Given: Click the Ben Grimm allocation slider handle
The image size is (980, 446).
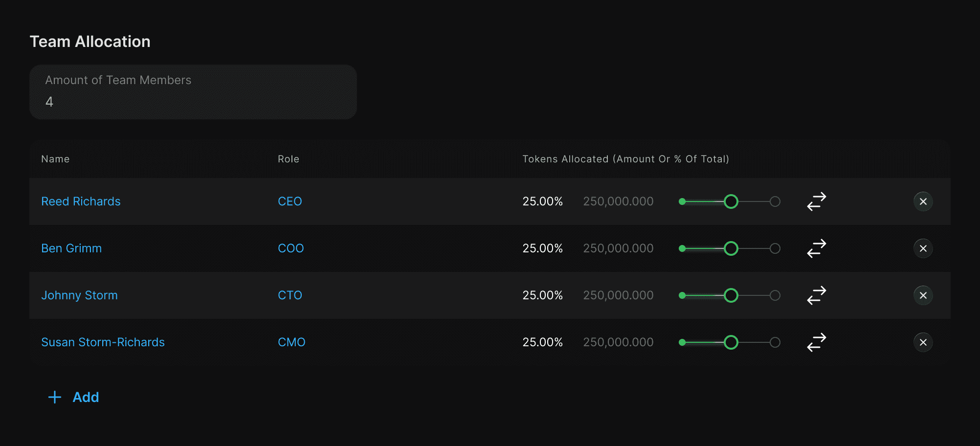Looking at the screenshot, I should (731, 248).
